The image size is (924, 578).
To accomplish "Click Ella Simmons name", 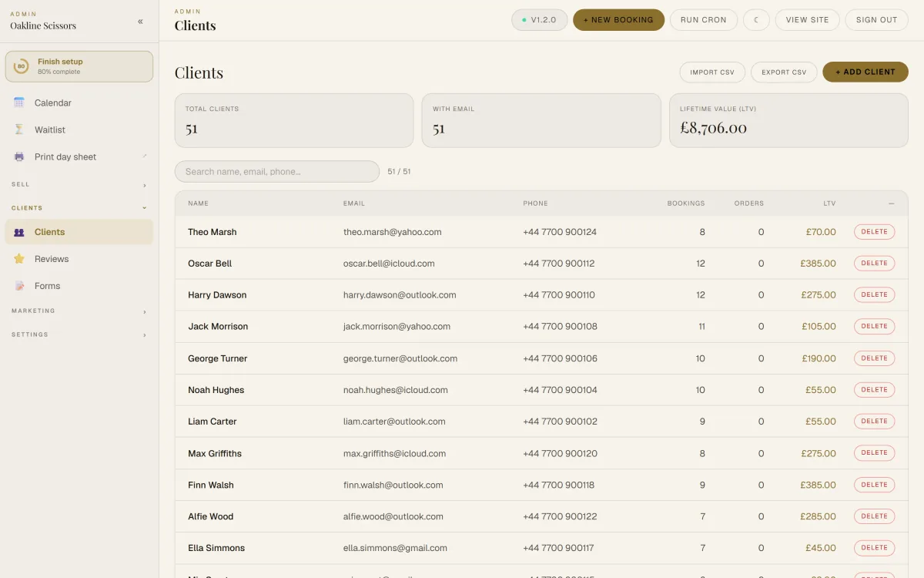I will click(x=216, y=549).
